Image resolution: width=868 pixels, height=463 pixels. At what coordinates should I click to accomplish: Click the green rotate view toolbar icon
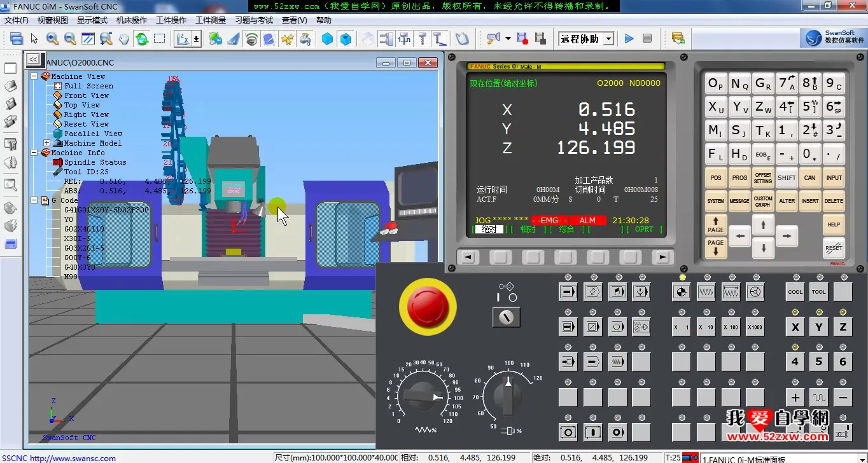pos(141,39)
